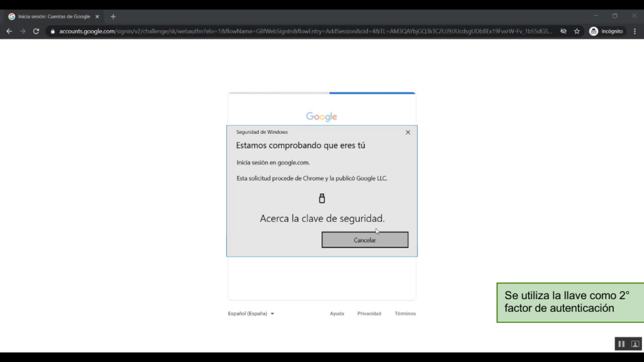Open the Privacidad link

point(369,314)
